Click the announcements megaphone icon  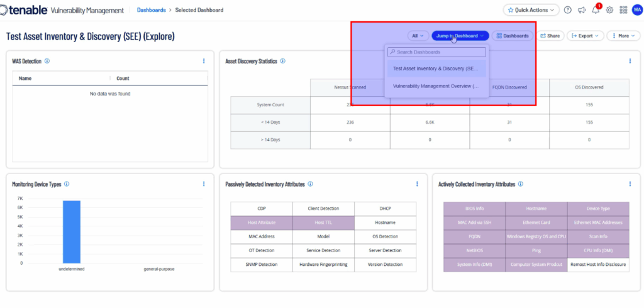pyautogui.click(x=582, y=10)
